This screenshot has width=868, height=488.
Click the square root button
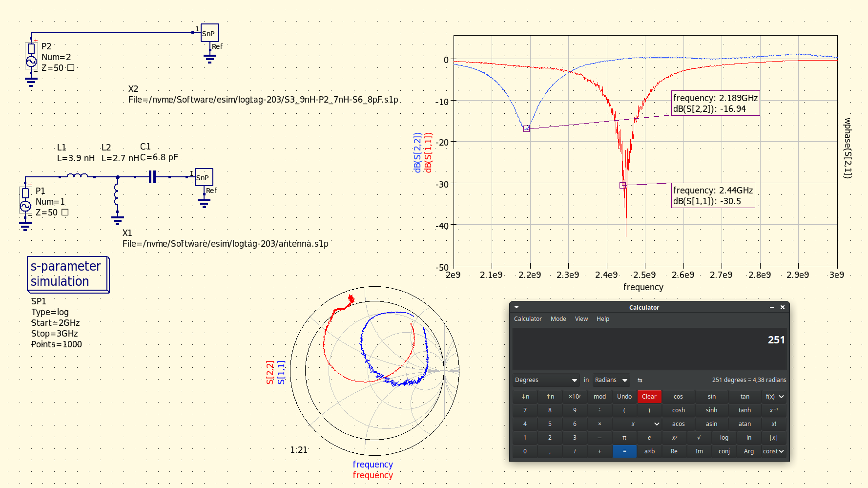[x=699, y=438]
